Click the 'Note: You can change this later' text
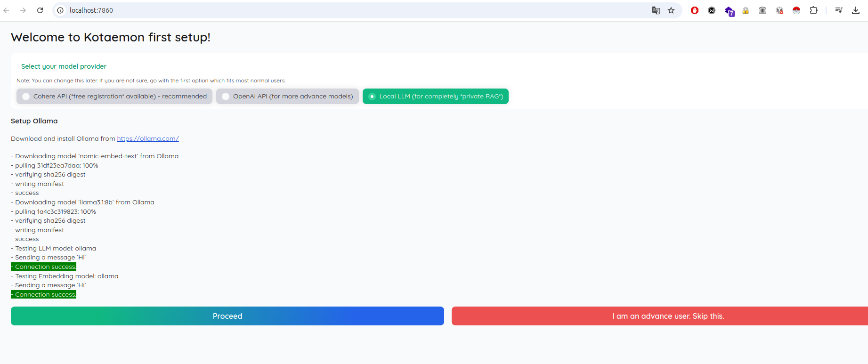The width and height of the screenshot is (868, 364). (x=151, y=81)
